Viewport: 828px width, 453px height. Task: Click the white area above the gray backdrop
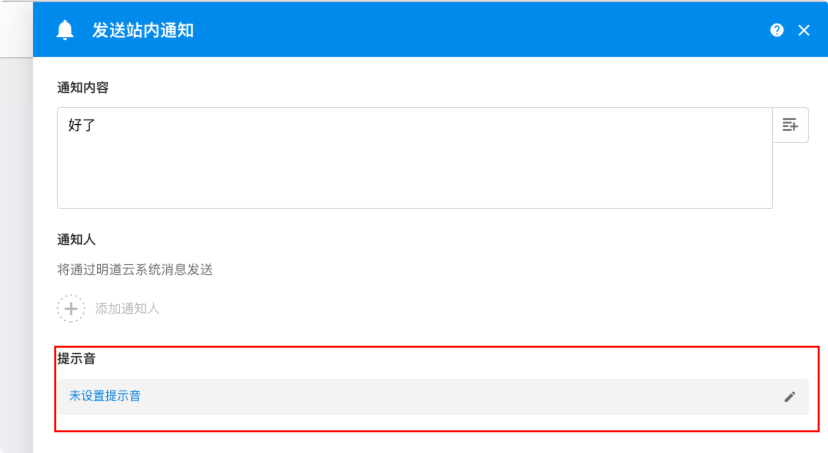coord(15,27)
